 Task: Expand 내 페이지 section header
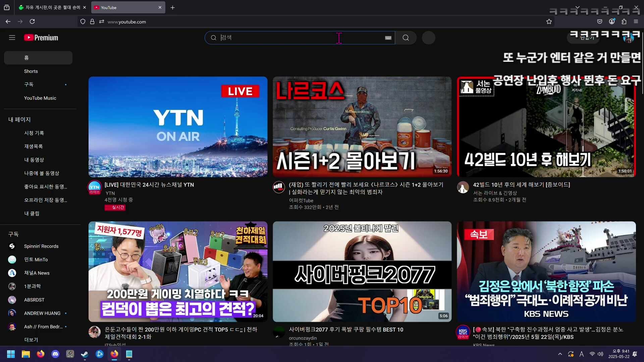(19, 119)
